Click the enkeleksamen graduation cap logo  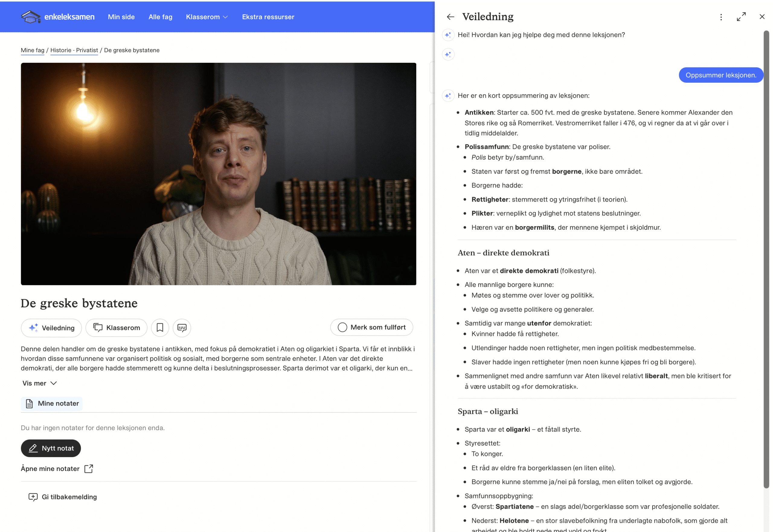pos(30,17)
